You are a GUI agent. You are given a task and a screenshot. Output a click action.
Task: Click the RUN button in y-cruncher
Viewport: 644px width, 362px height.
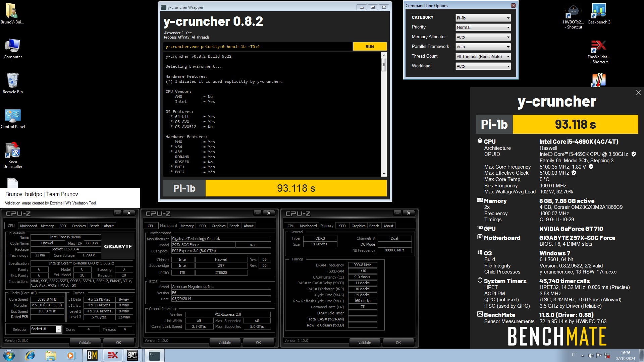tap(370, 47)
